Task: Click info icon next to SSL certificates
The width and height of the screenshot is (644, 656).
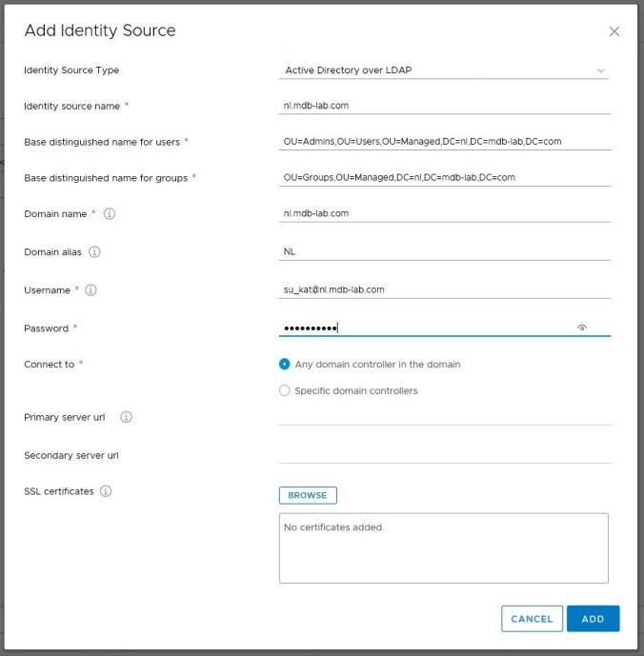Action: coord(106,491)
